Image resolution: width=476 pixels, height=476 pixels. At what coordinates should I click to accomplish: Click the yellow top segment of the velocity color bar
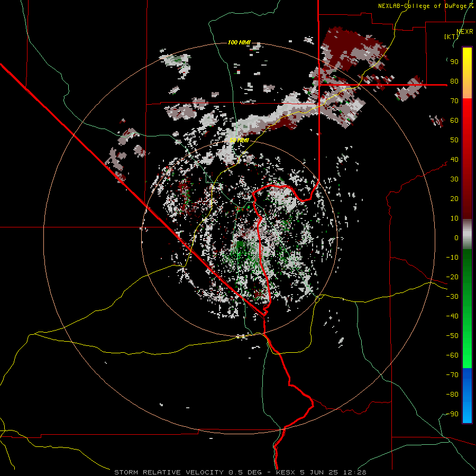467,73
